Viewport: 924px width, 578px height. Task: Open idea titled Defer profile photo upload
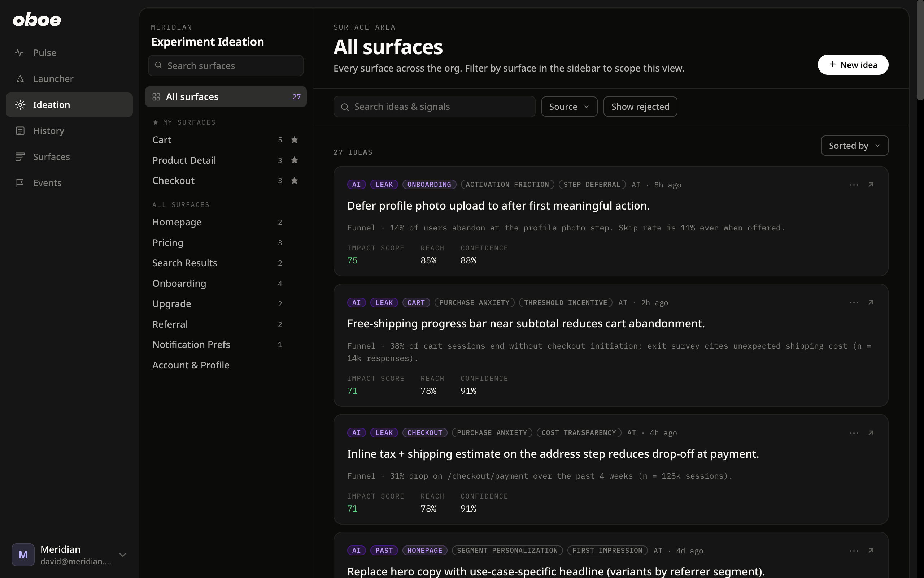[498, 206]
